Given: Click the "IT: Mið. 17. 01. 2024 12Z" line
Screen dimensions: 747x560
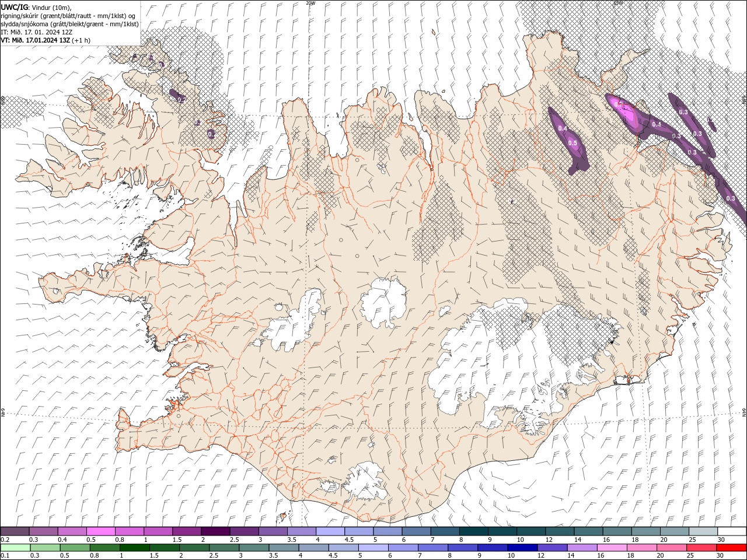Looking at the screenshot, I should [37, 32].
